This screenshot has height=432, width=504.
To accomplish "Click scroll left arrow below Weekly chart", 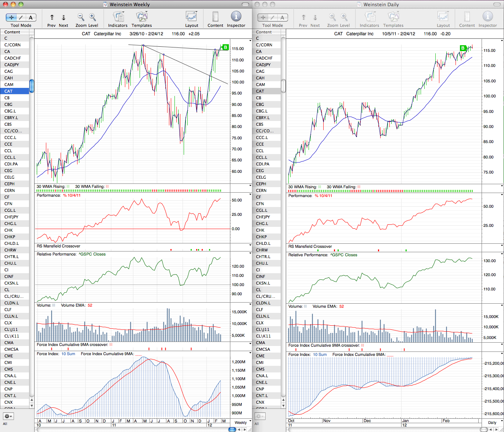I will pyautogui.click(x=238, y=429).
